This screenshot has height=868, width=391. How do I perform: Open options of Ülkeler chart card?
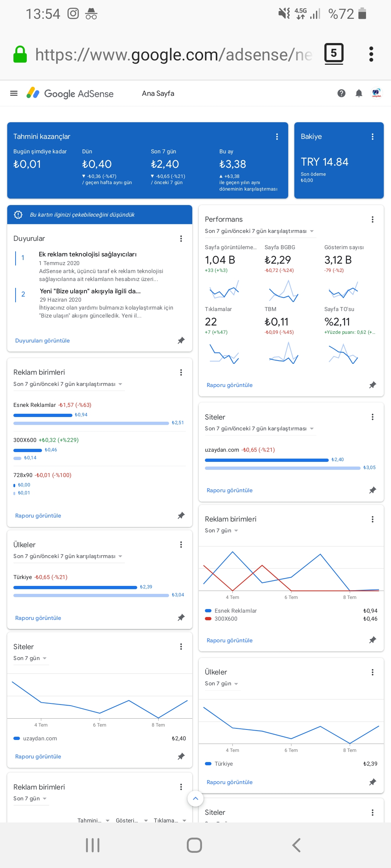(372, 672)
